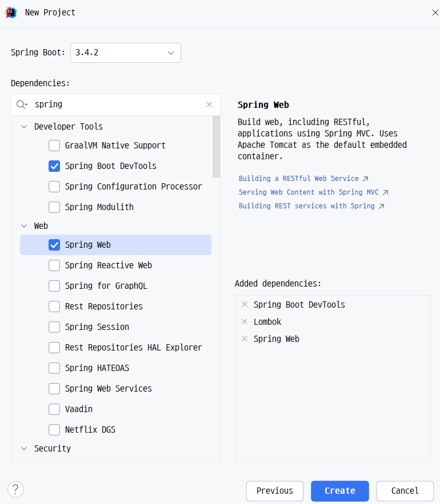
Task: Click the IntelliJ IDEA logo icon
Action: pyautogui.click(x=11, y=13)
